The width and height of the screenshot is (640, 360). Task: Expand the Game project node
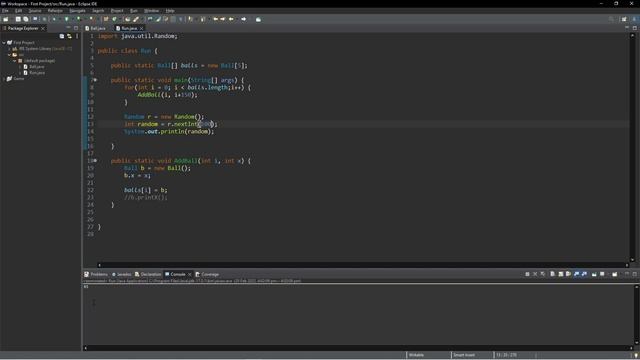point(4,79)
